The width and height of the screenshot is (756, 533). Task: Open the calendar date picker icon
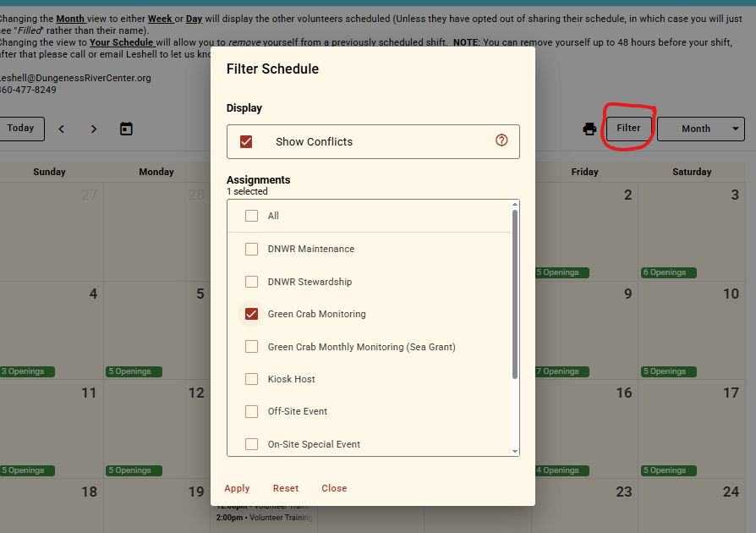126,129
